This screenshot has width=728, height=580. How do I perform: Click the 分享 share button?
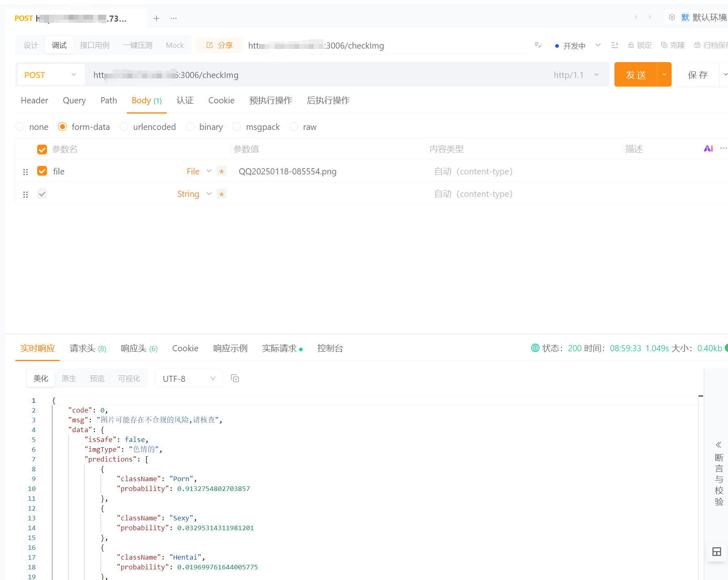(219, 45)
